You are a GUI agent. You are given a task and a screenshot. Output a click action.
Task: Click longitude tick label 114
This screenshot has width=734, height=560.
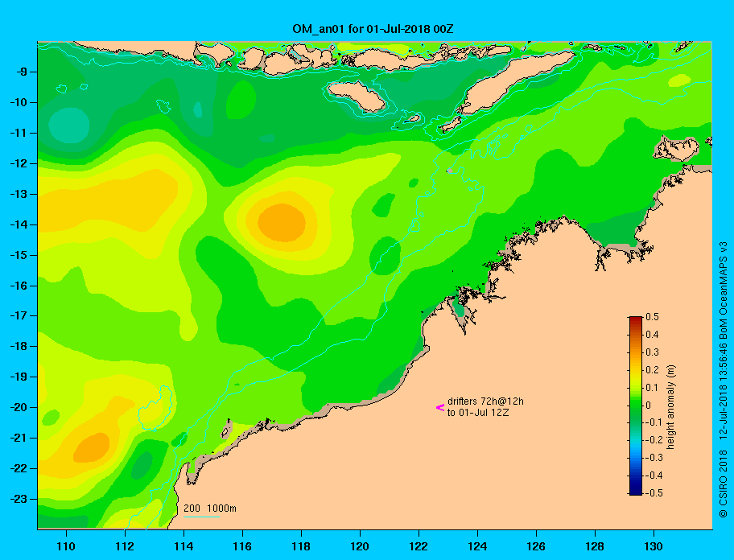183,546
